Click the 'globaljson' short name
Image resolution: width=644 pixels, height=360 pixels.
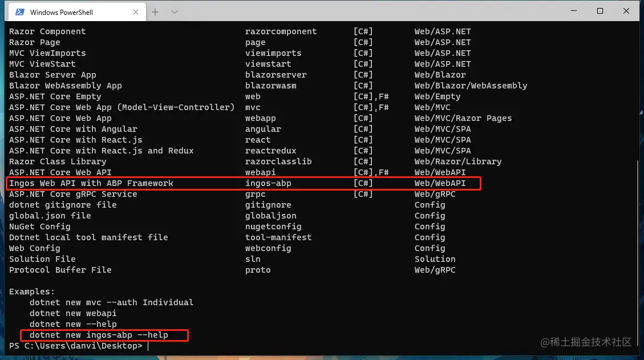270,216
